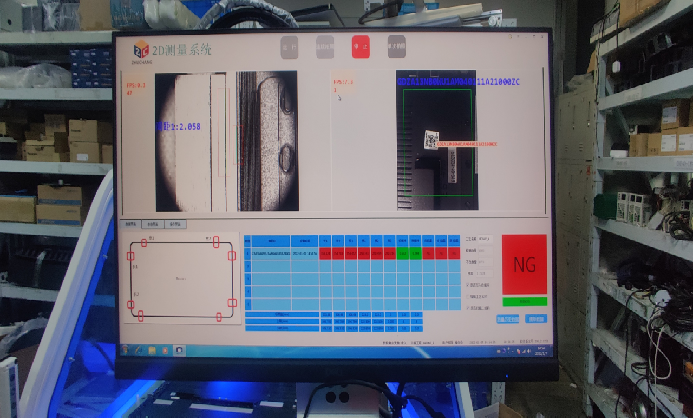Toggle the first checkbox beside the NG panel
Screen dimensions: 693x418
[468, 285]
